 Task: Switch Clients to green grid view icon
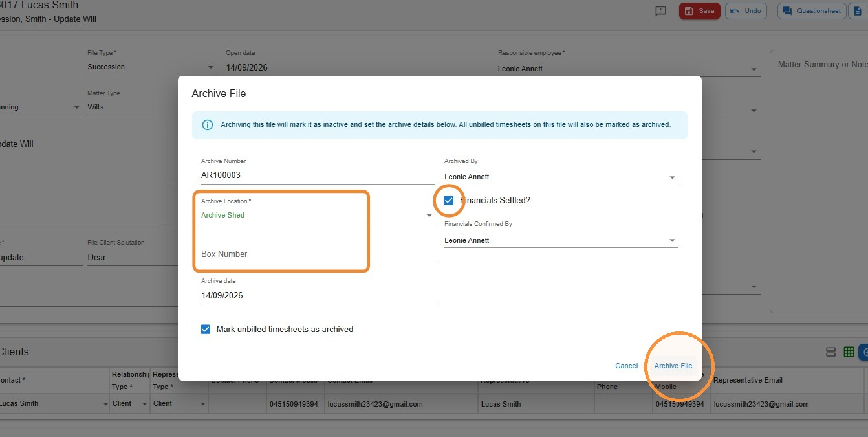pyautogui.click(x=849, y=352)
